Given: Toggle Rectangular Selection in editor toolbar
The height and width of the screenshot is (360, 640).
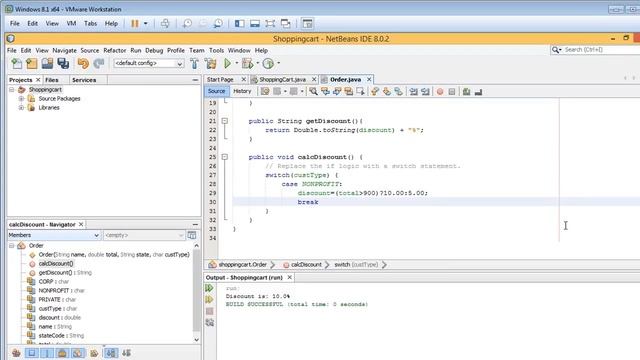Looking at the screenshot, I should point(360,91).
